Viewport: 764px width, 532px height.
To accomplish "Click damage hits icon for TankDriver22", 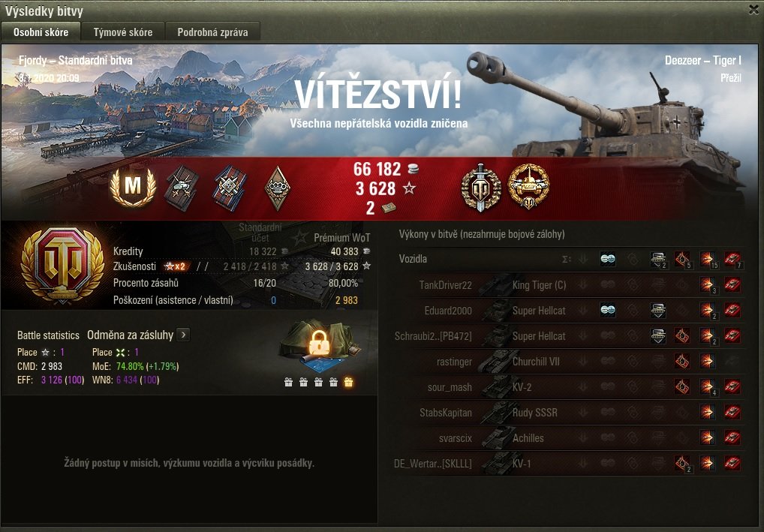I will click(x=707, y=285).
